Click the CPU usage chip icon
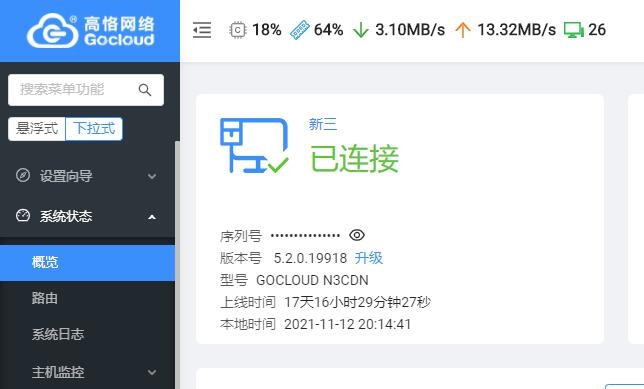The image size is (644, 389). pyautogui.click(x=237, y=30)
